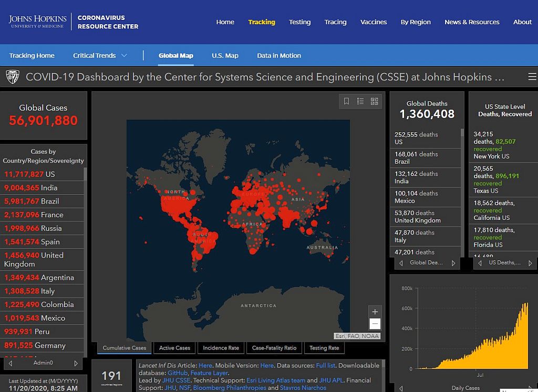Open the map legend list icon

[360, 101]
